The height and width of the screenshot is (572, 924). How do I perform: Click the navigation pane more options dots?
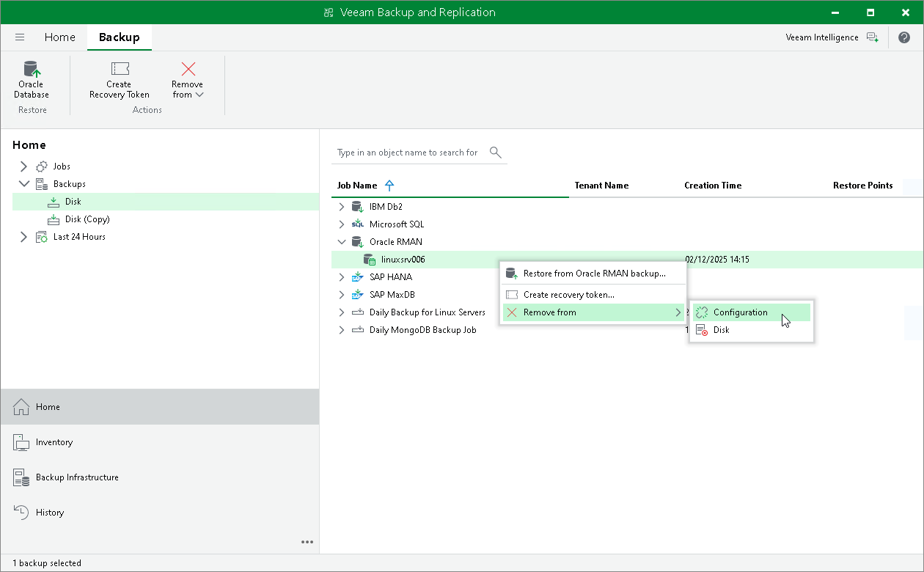[307, 542]
